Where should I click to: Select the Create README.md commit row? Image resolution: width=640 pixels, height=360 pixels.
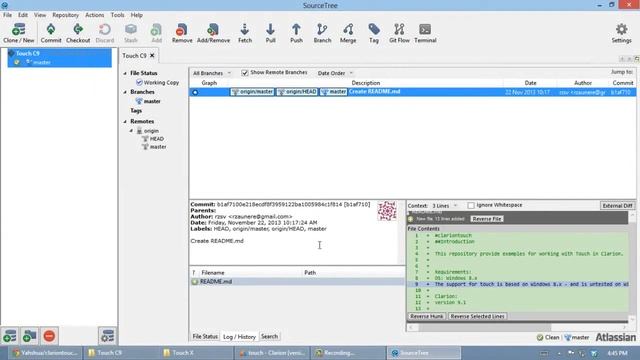412,92
